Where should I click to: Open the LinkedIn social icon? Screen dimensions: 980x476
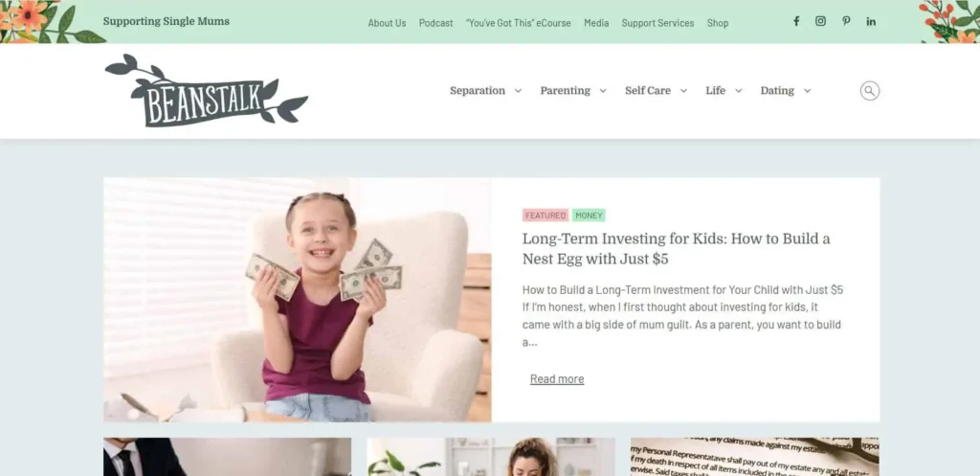(871, 21)
